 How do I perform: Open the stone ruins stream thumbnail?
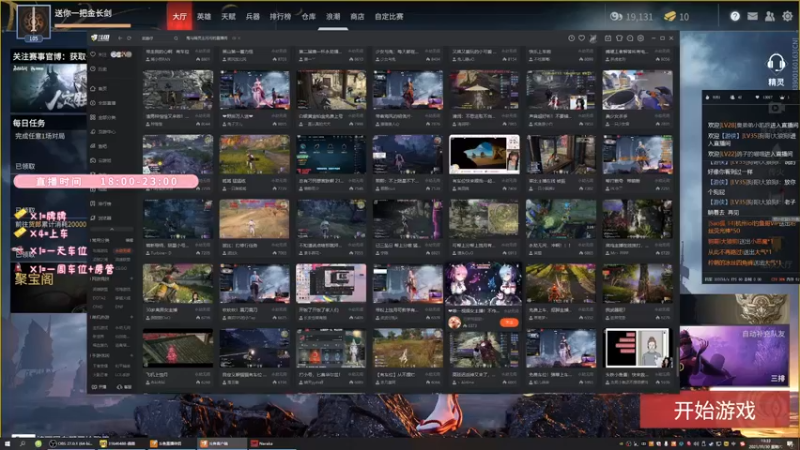point(178,90)
